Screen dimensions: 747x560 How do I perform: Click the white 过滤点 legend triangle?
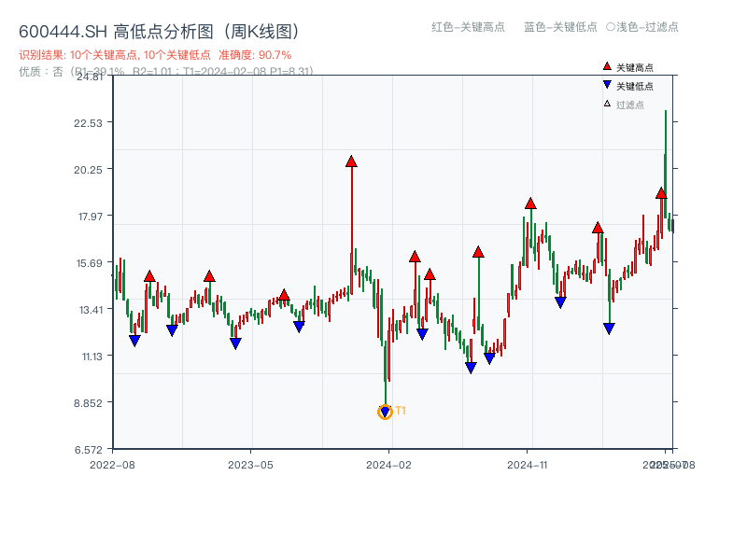(607, 104)
